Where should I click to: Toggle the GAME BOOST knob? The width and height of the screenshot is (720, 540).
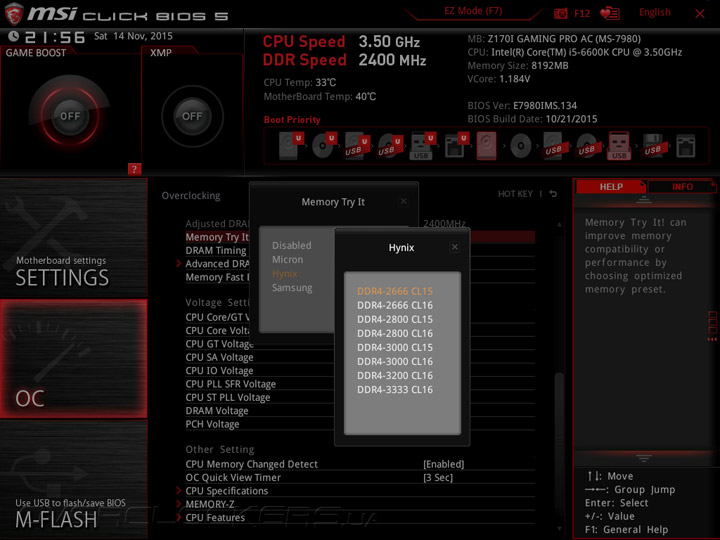click(x=70, y=116)
